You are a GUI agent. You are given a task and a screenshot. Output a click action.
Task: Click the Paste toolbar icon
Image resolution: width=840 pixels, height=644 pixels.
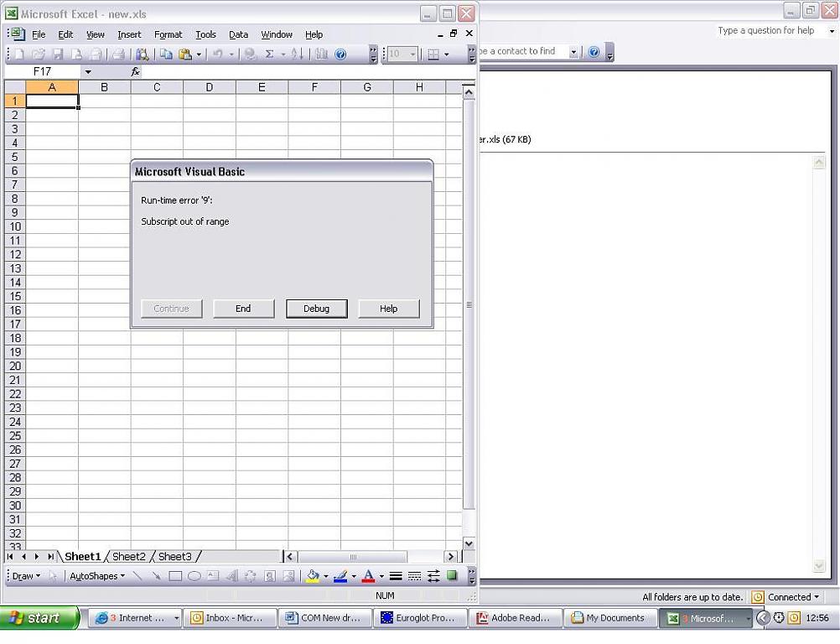[x=185, y=55]
